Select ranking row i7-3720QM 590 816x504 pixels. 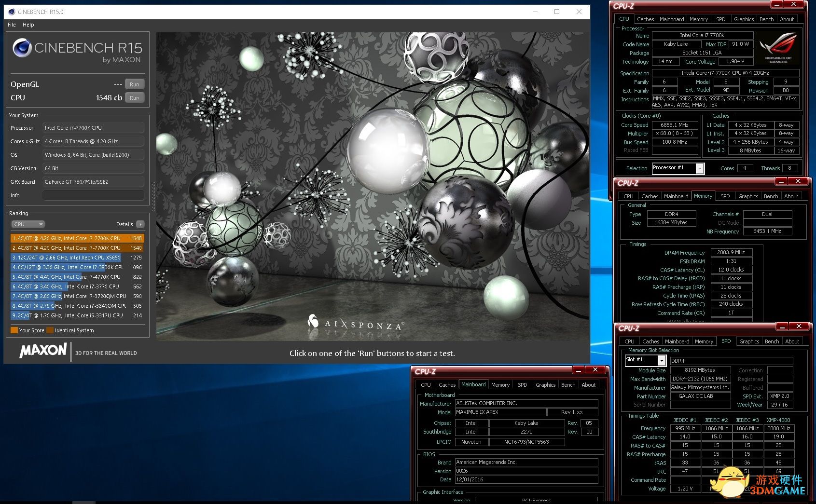pos(77,296)
